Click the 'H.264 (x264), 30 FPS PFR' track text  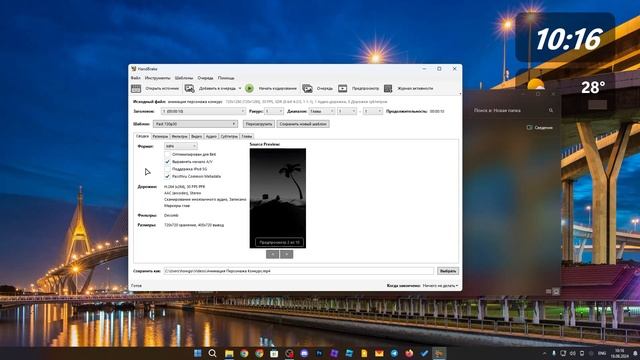(x=184, y=187)
